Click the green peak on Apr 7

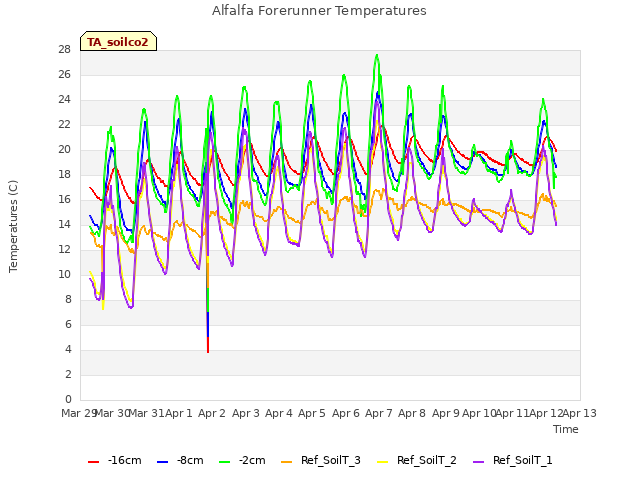(377, 55)
